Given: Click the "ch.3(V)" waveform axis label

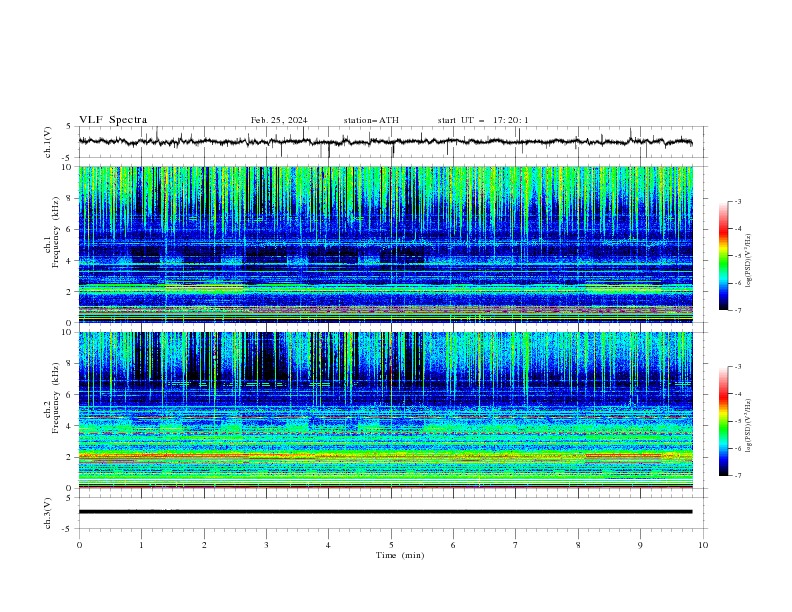Looking at the screenshot, I should pos(48,513).
